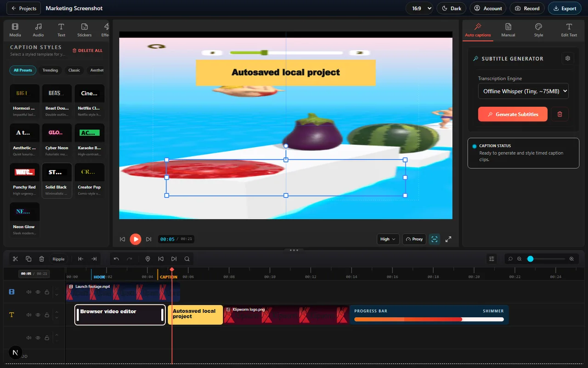Open the Account menu
The width and height of the screenshot is (588, 368).
click(488, 8)
